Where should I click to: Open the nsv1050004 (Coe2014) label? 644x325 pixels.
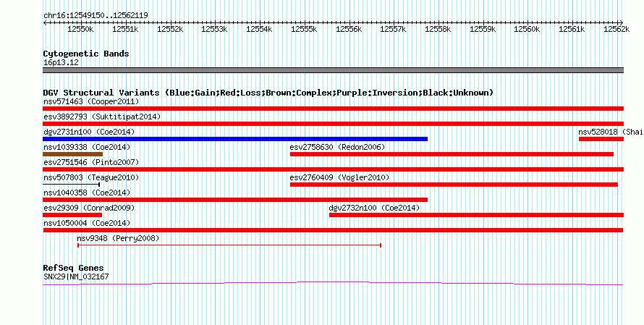pyautogui.click(x=87, y=223)
